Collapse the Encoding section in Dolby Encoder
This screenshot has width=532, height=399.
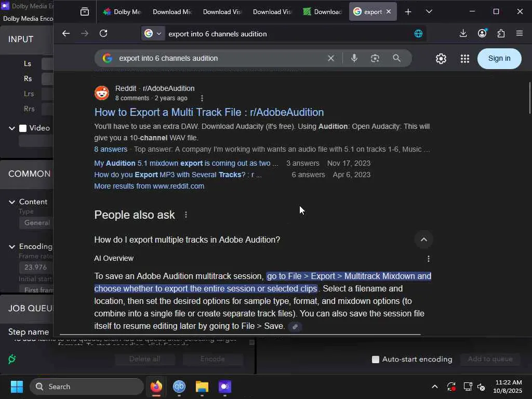pyautogui.click(x=12, y=247)
